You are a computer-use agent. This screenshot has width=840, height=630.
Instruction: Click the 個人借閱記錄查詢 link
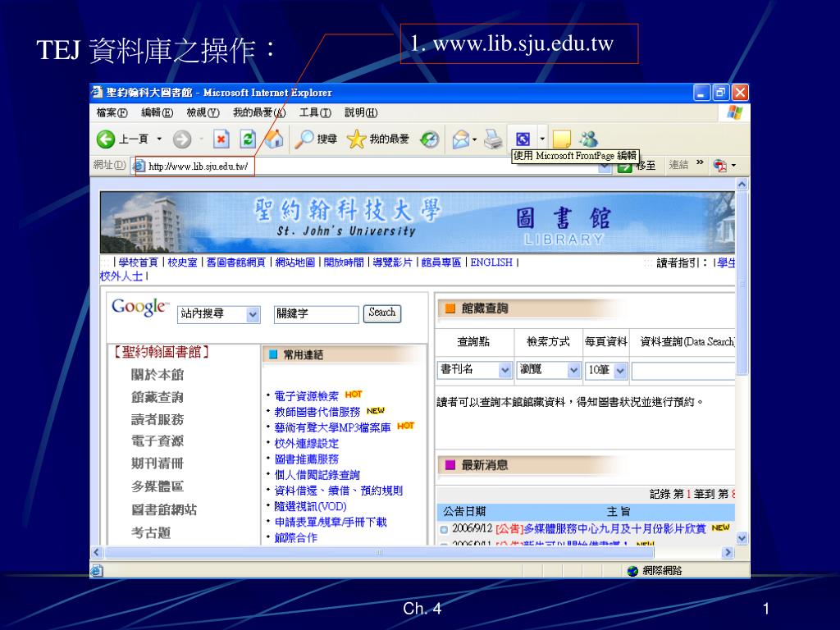point(317,475)
